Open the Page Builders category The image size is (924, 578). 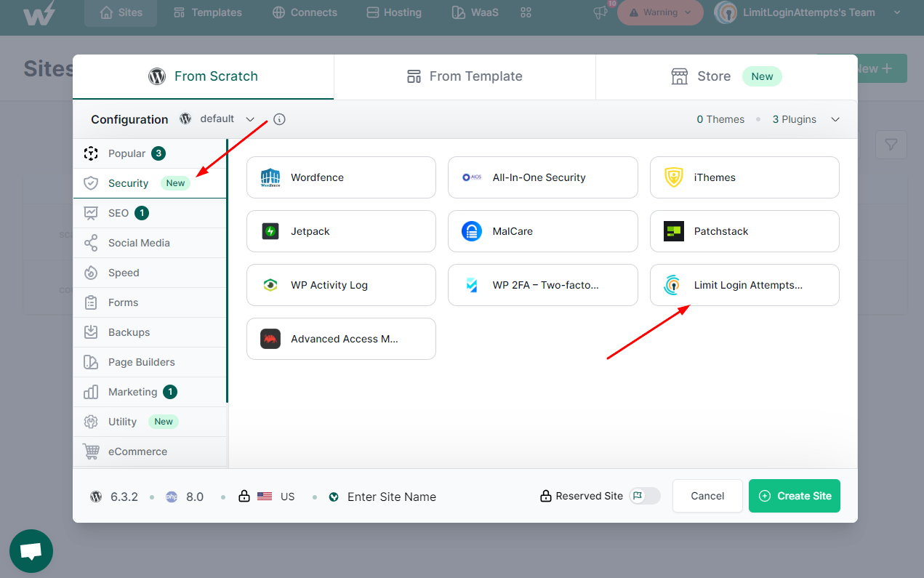click(x=150, y=362)
